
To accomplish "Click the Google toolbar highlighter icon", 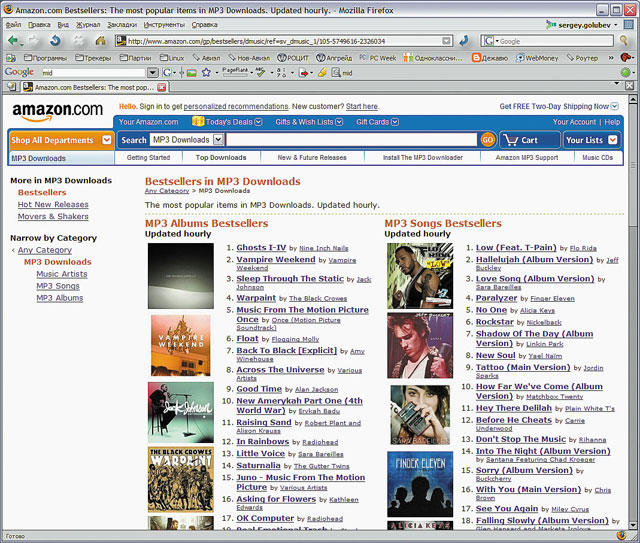I will (x=322, y=73).
